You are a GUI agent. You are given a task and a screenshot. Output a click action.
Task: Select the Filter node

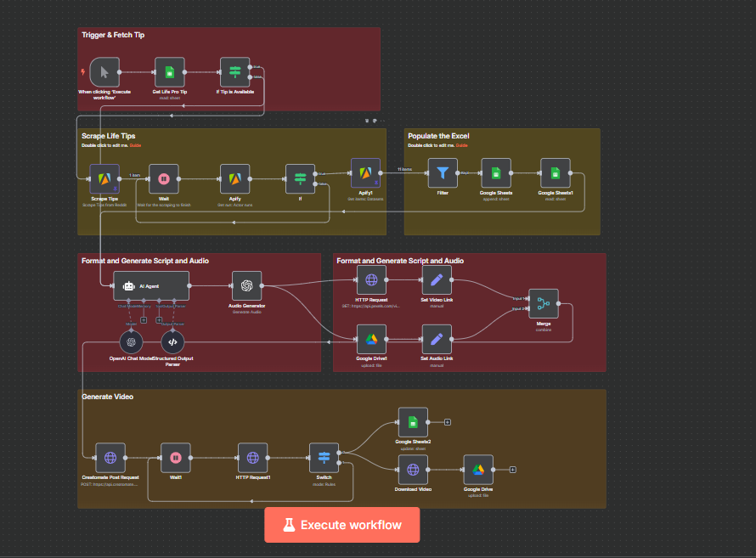443,173
